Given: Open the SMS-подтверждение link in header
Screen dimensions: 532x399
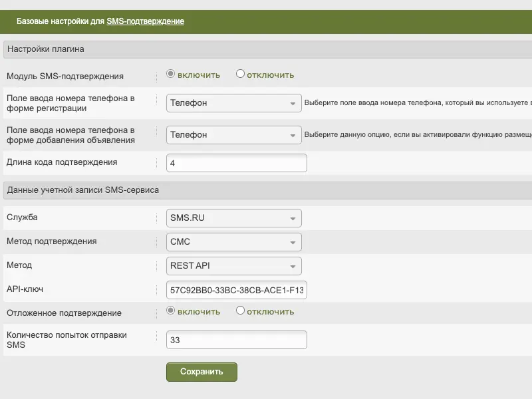Looking at the screenshot, I should [x=145, y=21].
